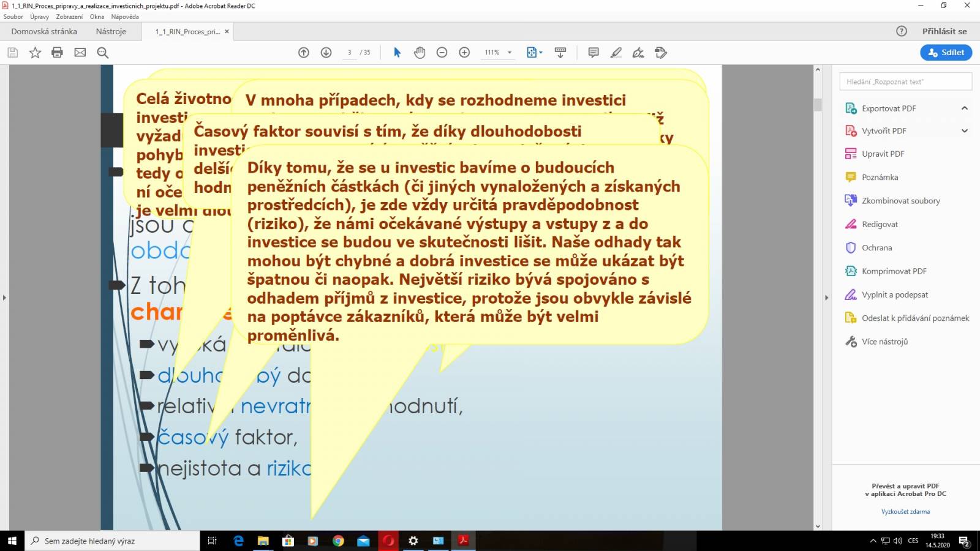Screen dimensions: 980x551
Task: Expand the left navigation pane arrow
Action: [4, 298]
